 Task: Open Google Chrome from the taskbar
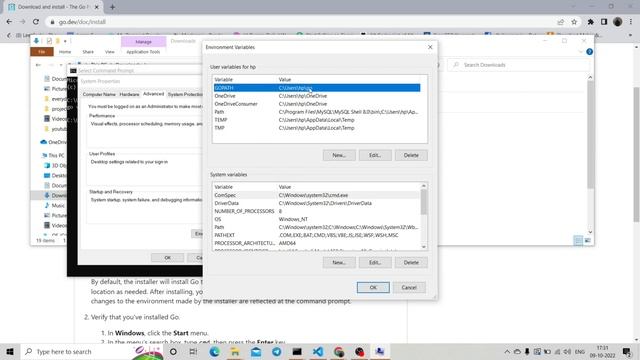pos(338,351)
